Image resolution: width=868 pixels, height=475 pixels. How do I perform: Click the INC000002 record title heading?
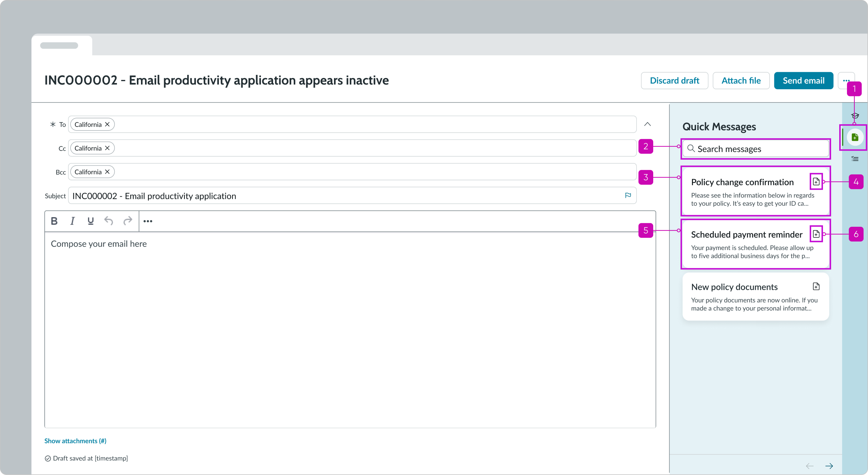point(216,80)
